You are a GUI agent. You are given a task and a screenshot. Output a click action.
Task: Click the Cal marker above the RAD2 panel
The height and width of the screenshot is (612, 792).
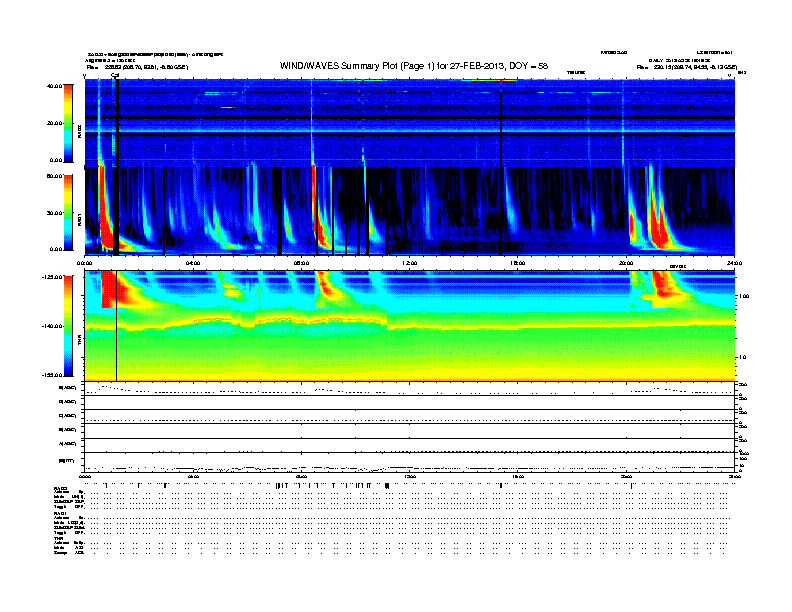115,75
